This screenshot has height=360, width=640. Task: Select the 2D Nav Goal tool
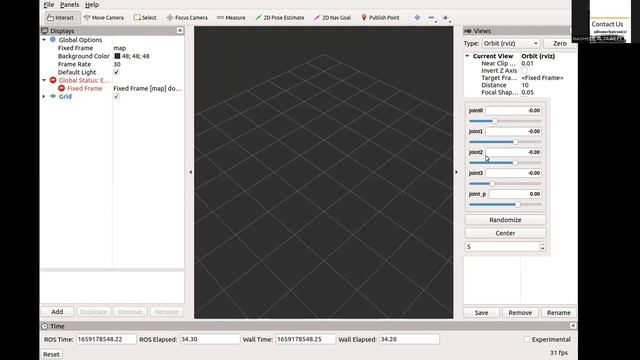point(332,18)
